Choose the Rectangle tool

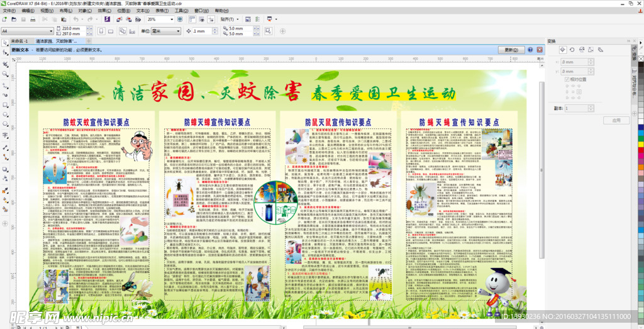[6, 106]
